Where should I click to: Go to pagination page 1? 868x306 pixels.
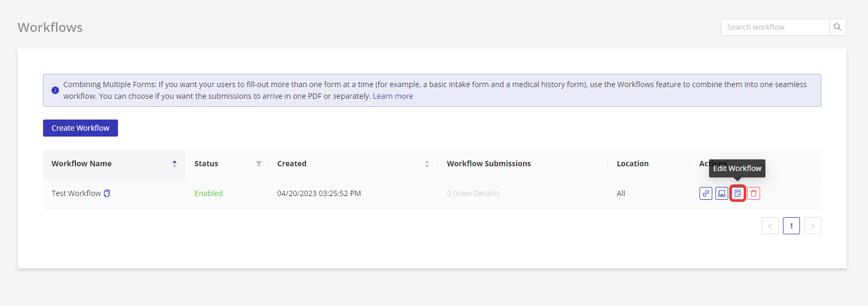tap(791, 226)
